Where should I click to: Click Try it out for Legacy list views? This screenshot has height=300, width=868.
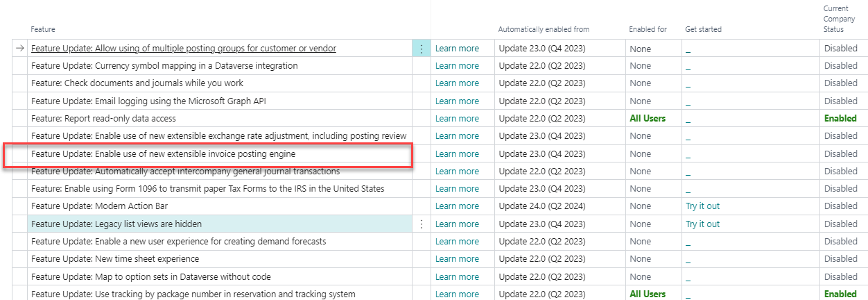702,224
